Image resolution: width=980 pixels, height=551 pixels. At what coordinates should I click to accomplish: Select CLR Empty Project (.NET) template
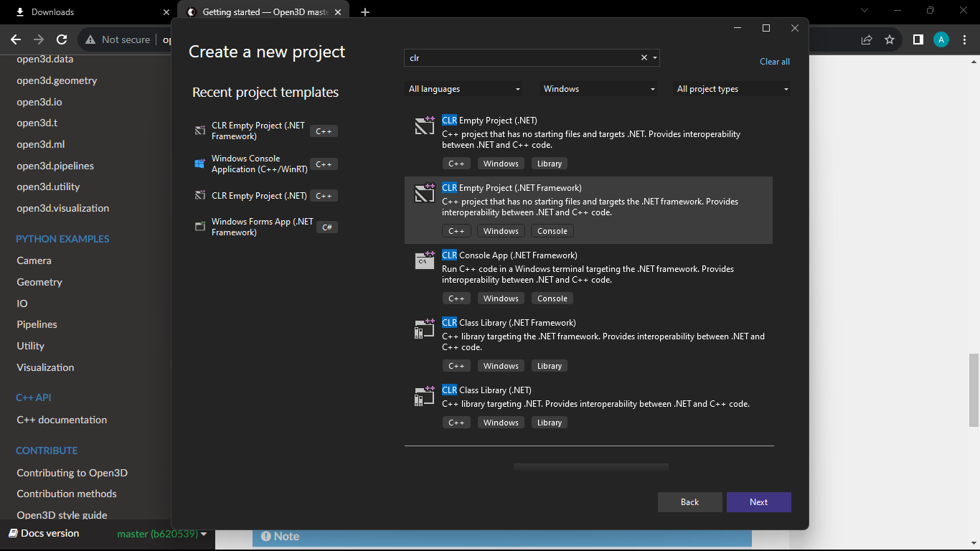(x=588, y=143)
